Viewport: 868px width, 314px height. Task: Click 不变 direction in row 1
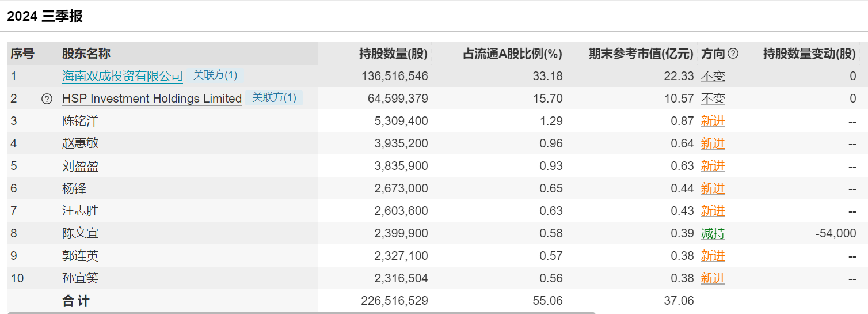click(x=713, y=76)
